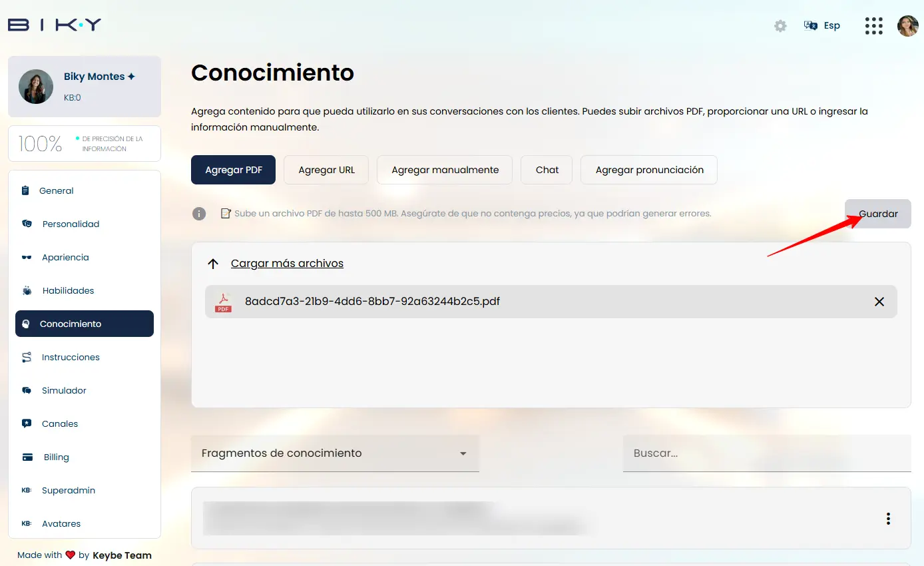Screen dimensions: 924x566
Task: Click the Simulador chat bubbles icon
Action: 27,390
